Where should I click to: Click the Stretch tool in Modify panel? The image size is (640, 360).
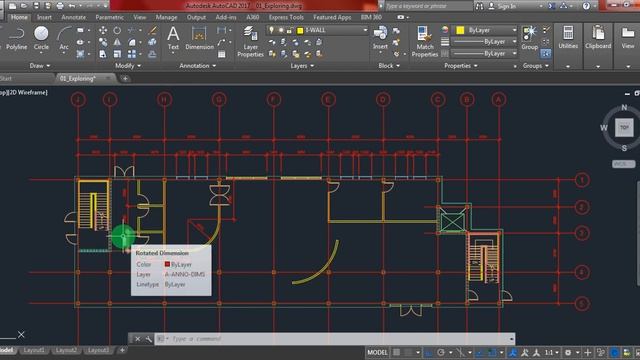[x=103, y=54]
